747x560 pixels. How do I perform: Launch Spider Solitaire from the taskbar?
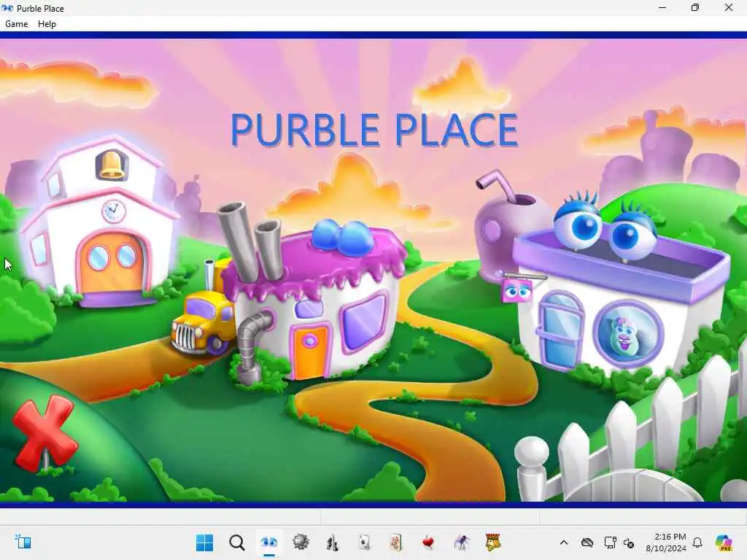(461, 542)
